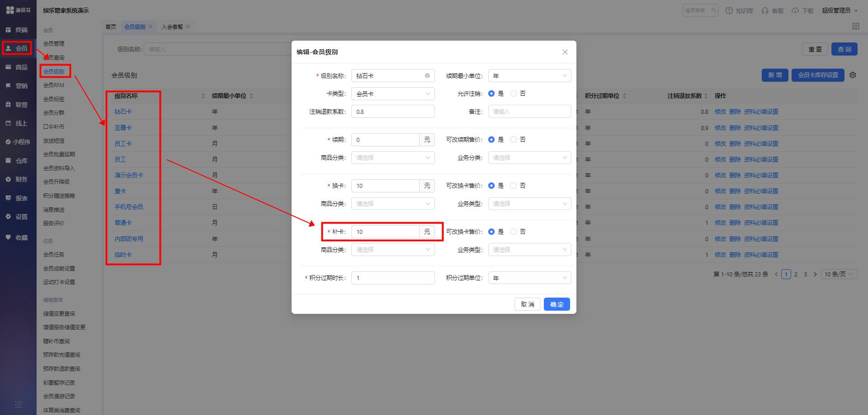The height and width of the screenshot is (415, 868).
Task: Sort by 积分过期单位 column
Action: [624, 96]
